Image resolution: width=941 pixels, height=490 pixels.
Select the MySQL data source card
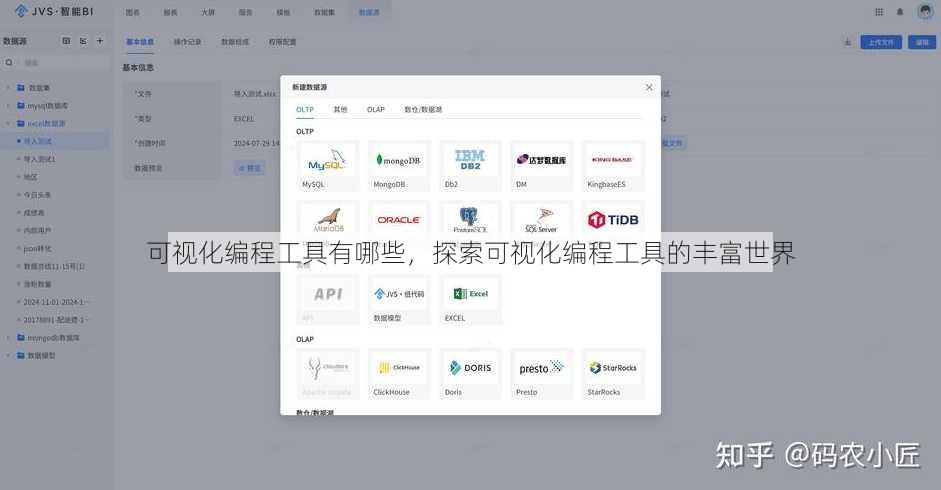328,166
